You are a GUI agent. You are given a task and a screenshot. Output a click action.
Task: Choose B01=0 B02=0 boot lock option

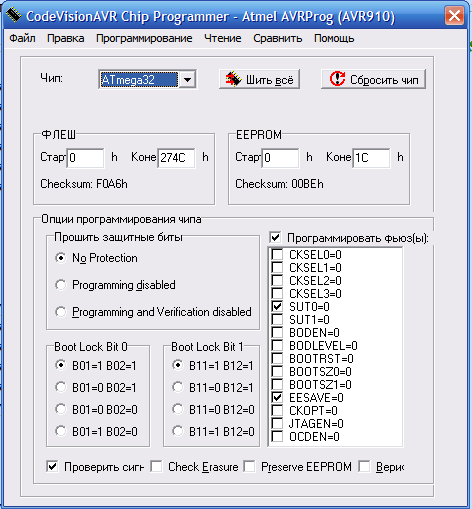coord(61,409)
